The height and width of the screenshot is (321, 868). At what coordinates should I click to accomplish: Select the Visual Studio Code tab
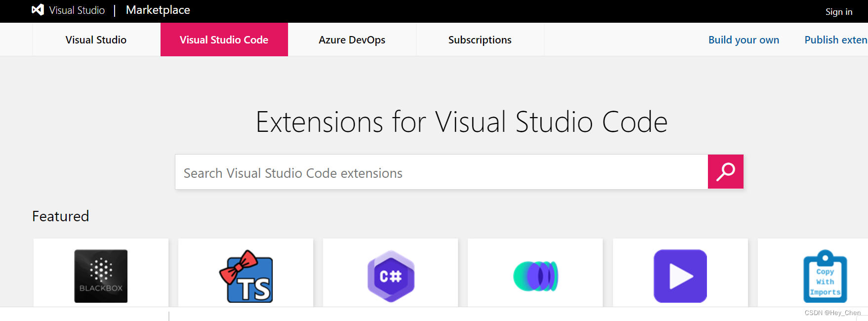pyautogui.click(x=224, y=40)
